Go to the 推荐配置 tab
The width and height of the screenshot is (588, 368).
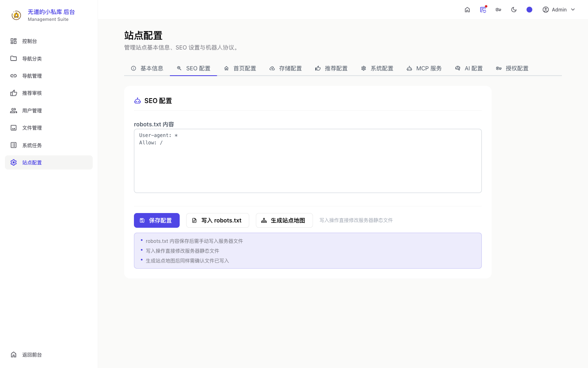pyautogui.click(x=332, y=68)
